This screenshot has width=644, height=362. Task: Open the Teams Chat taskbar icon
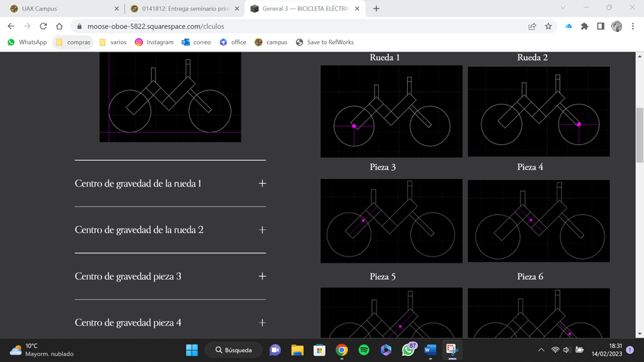(x=275, y=350)
